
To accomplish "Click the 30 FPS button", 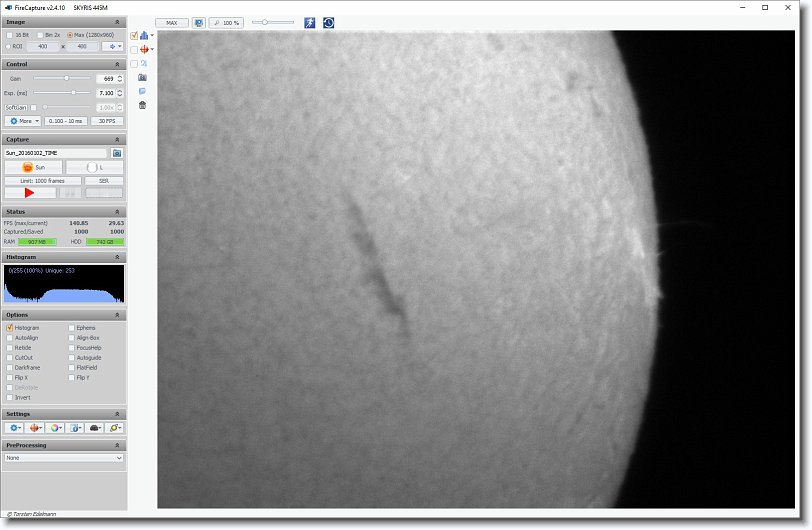I will [x=107, y=121].
